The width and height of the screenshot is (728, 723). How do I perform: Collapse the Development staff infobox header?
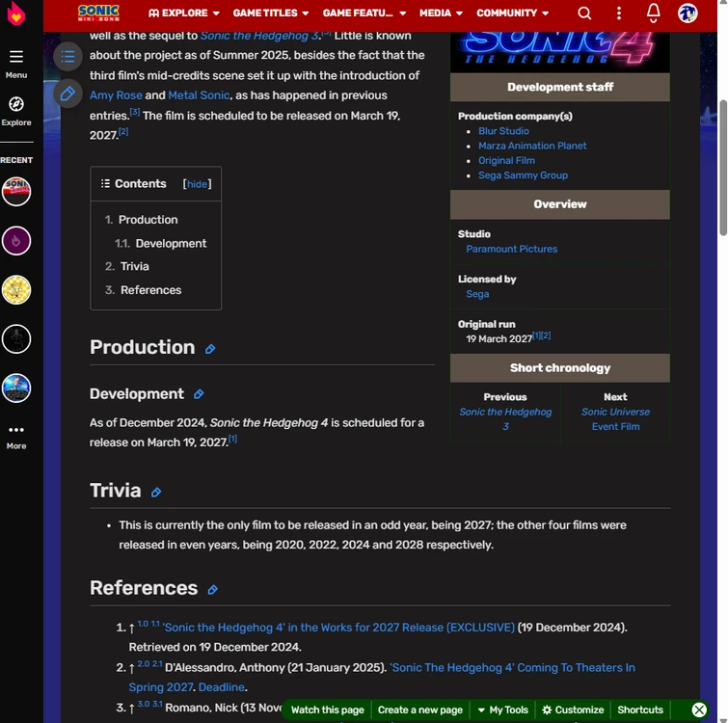coord(560,88)
